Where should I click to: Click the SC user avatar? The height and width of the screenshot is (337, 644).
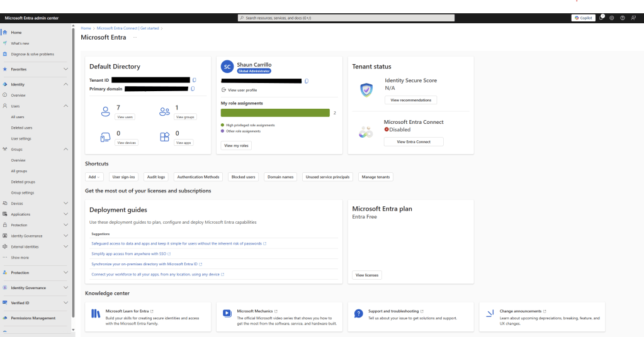pos(227,67)
